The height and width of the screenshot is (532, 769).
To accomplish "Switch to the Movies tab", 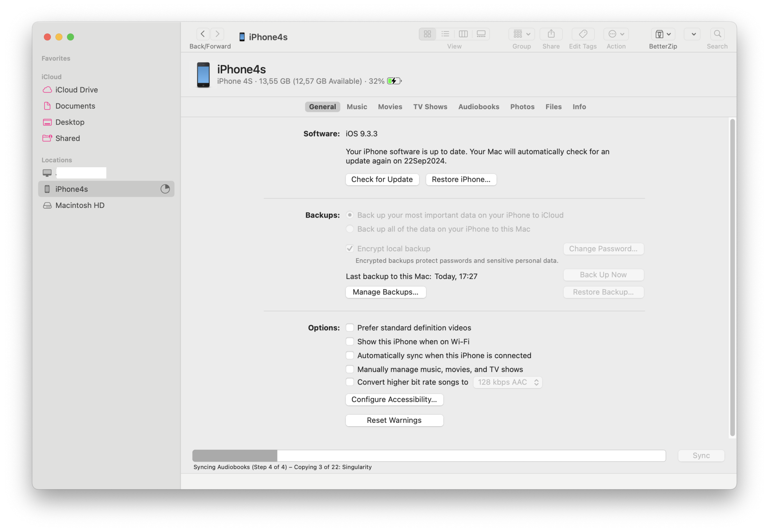I will click(x=390, y=106).
